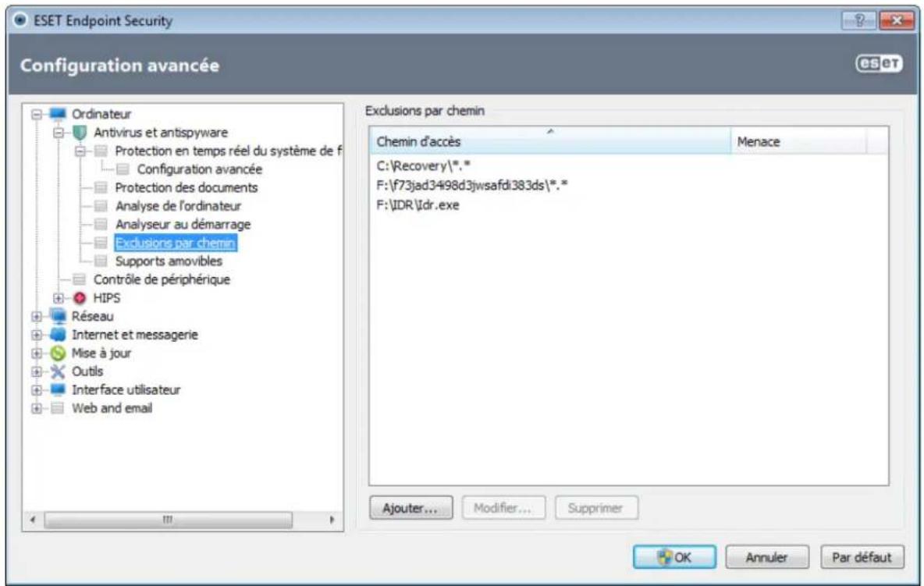Open Contrôle de périphérique settings
924x586 pixels.
coord(162,280)
